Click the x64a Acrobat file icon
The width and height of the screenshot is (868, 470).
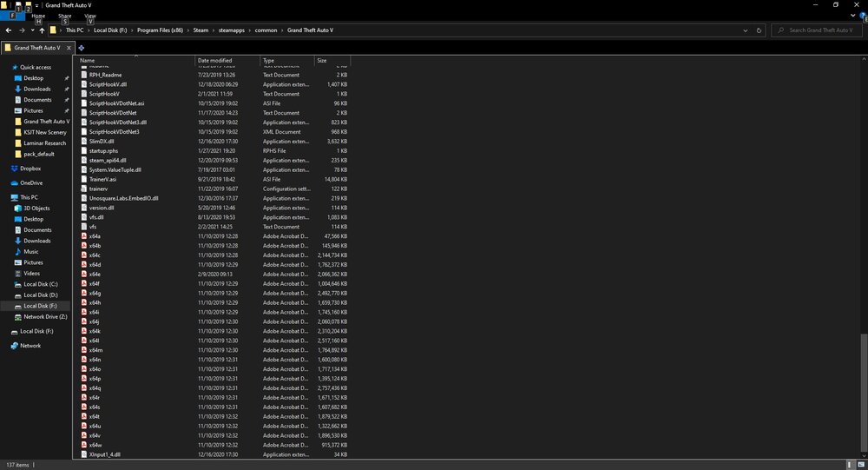tap(84, 236)
